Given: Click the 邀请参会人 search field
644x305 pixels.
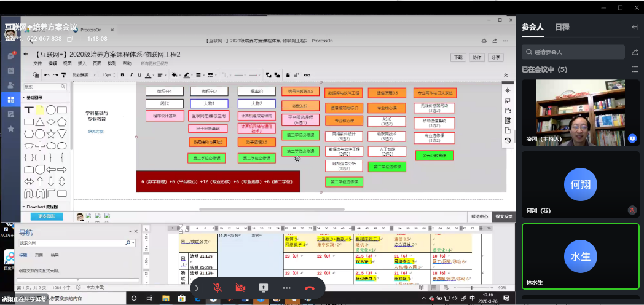Looking at the screenshot, I should click(x=581, y=52).
